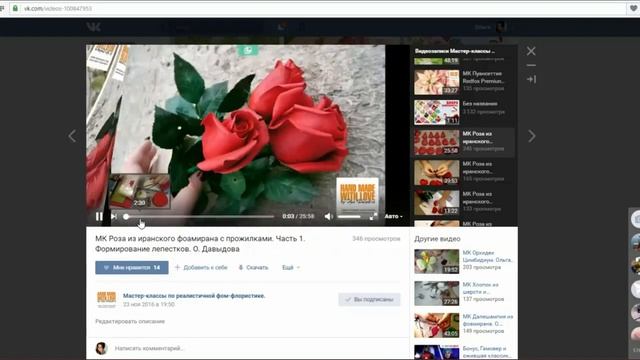Open the Мастер-классы по реалистичной фом-флористике group
This screenshot has width=640, height=360.
pyautogui.click(x=194, y=296)
